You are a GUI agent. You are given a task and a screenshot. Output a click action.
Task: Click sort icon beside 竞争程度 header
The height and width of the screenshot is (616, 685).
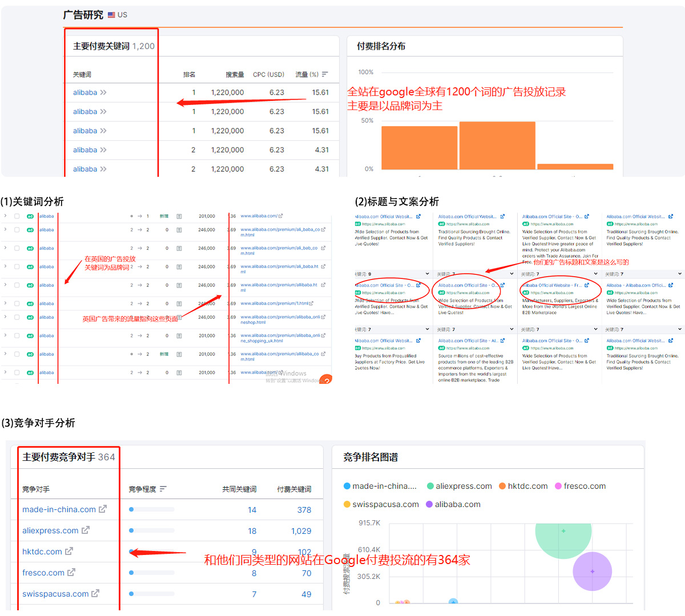pyautogui.click(x=163, y=489)
